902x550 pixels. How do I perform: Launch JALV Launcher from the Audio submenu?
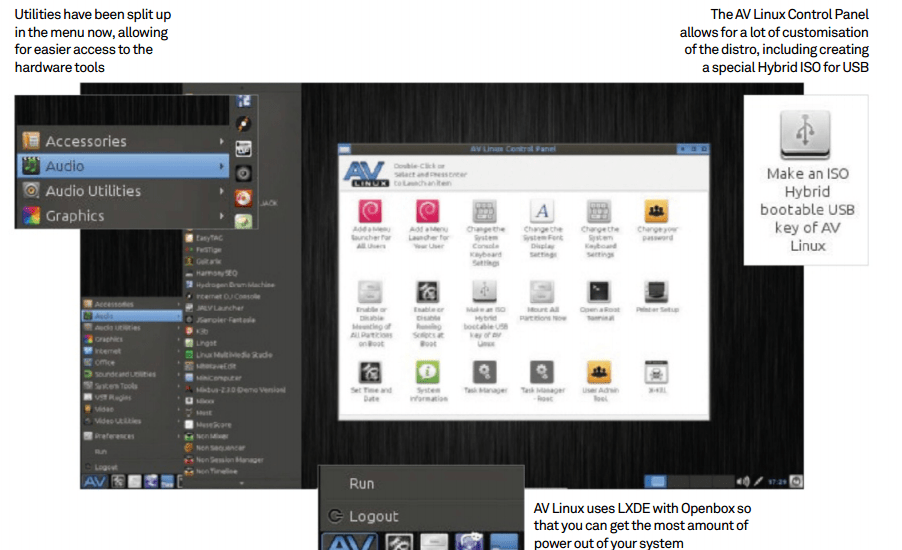242,308
